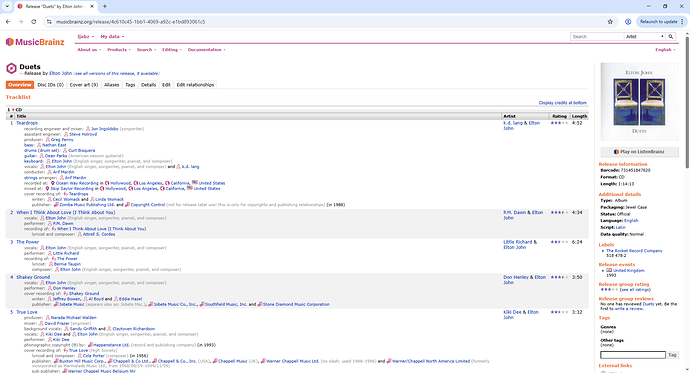
Task: Rate The Power track with stars
Action: [x=559, y=242]
